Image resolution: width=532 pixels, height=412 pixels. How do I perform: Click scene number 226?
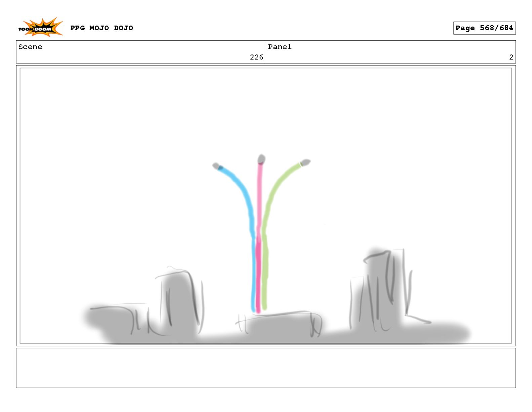(256, 57)
